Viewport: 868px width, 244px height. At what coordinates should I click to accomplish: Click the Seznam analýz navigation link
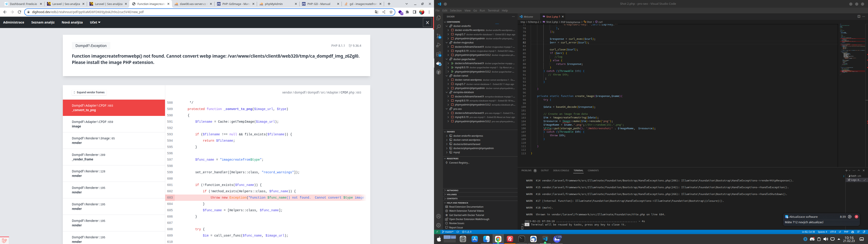(43, 22)
